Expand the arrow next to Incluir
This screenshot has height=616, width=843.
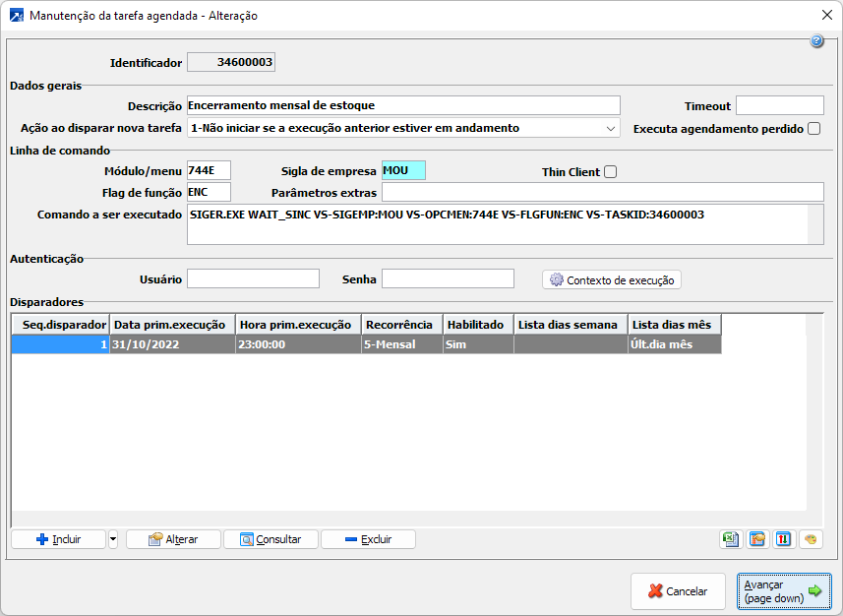(113, 539)
